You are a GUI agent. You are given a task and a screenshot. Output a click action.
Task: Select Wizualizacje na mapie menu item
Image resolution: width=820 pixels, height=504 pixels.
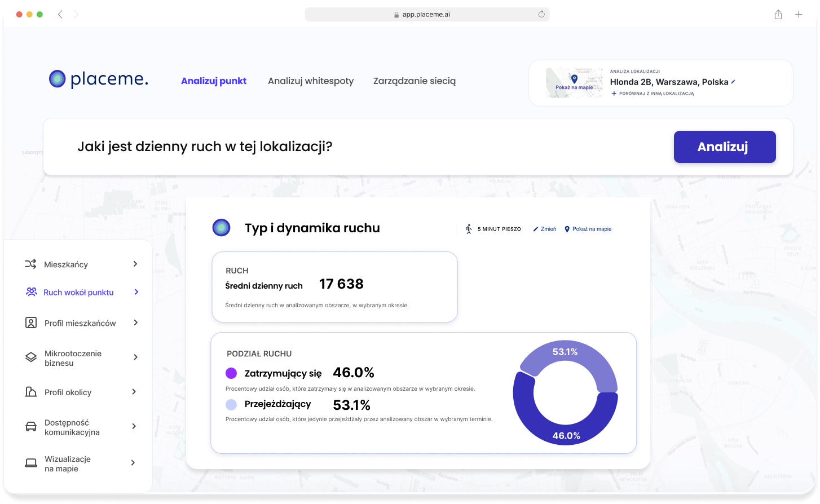[x=68, y=463]
